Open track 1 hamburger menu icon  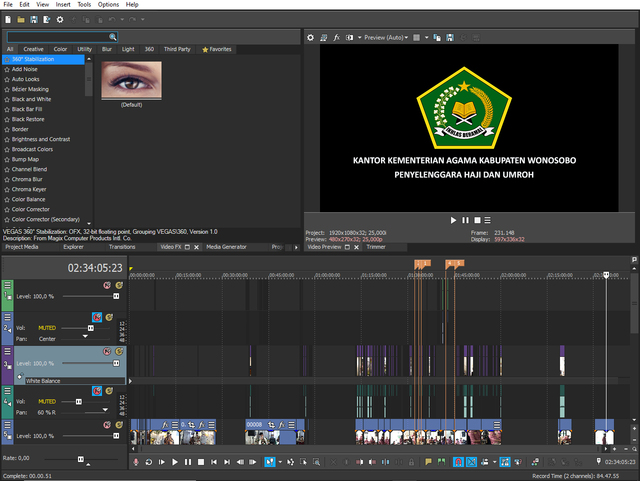coord(7,285)
